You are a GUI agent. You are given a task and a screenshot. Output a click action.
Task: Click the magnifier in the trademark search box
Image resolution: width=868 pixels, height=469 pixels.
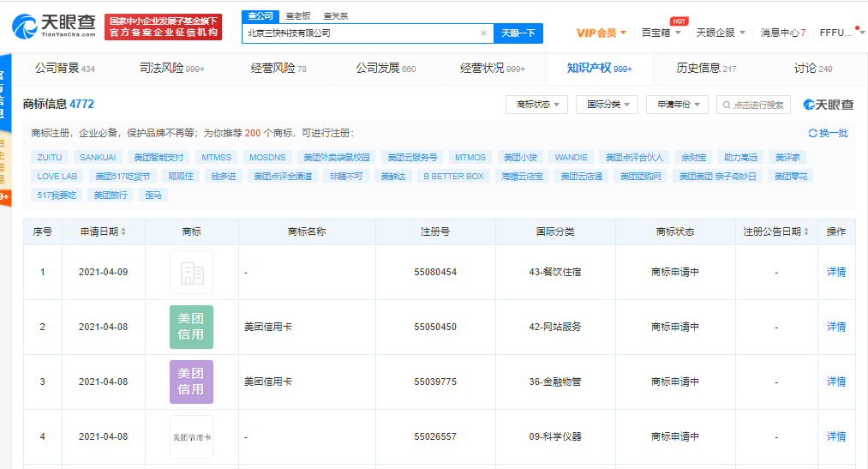click(x=727, y=105)
